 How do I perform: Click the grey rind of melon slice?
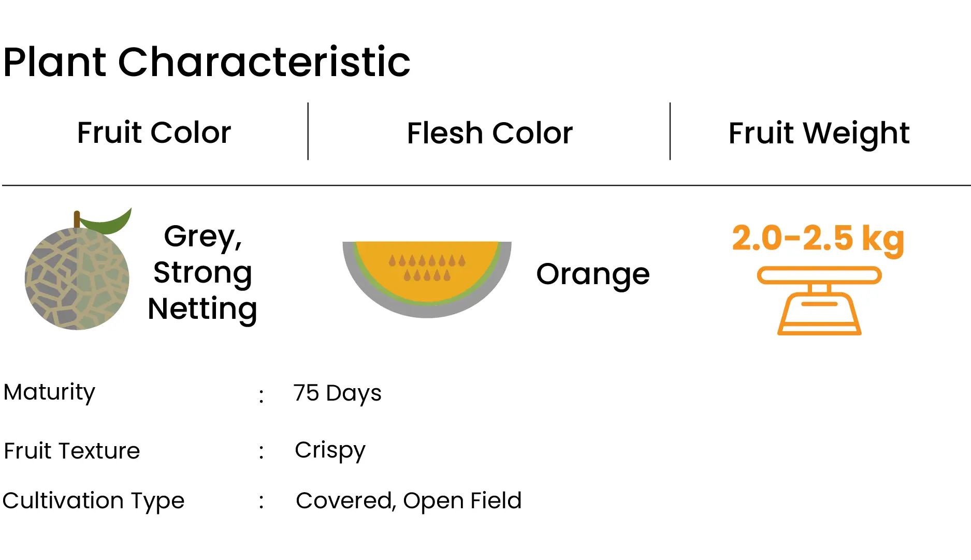click(427, 312)
